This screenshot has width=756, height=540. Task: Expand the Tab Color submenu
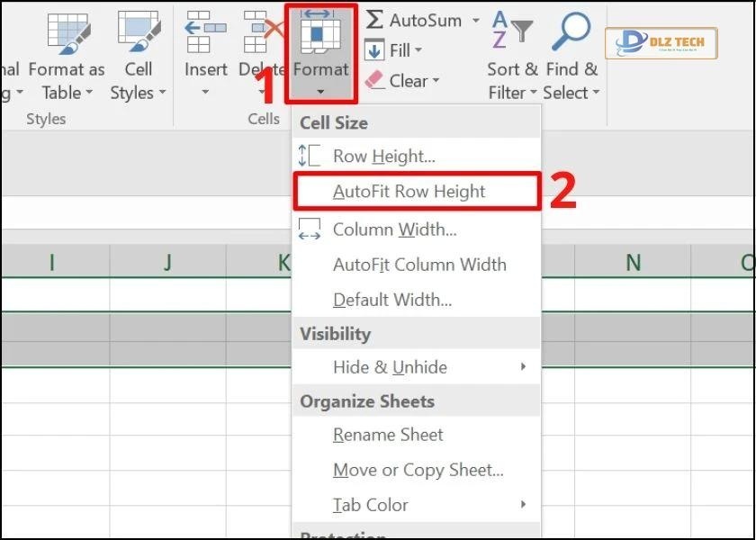point(369,505)
